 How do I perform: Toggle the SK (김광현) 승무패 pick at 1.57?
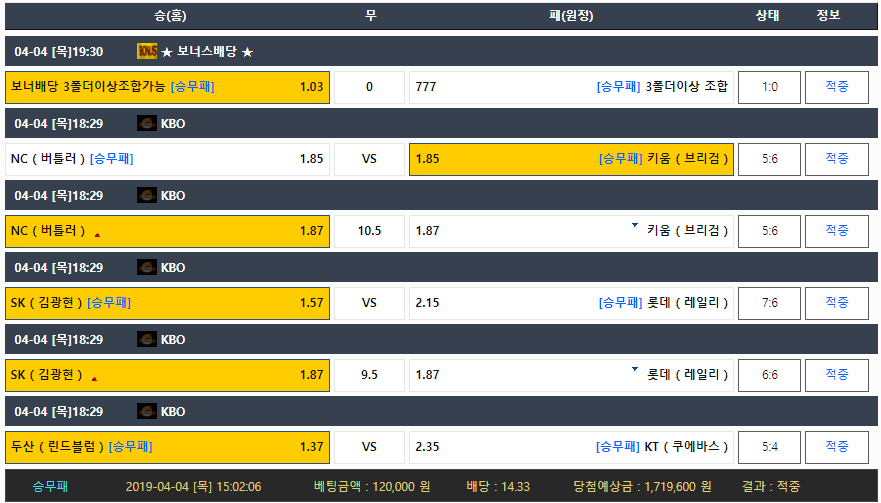click(x=167, y=303)
